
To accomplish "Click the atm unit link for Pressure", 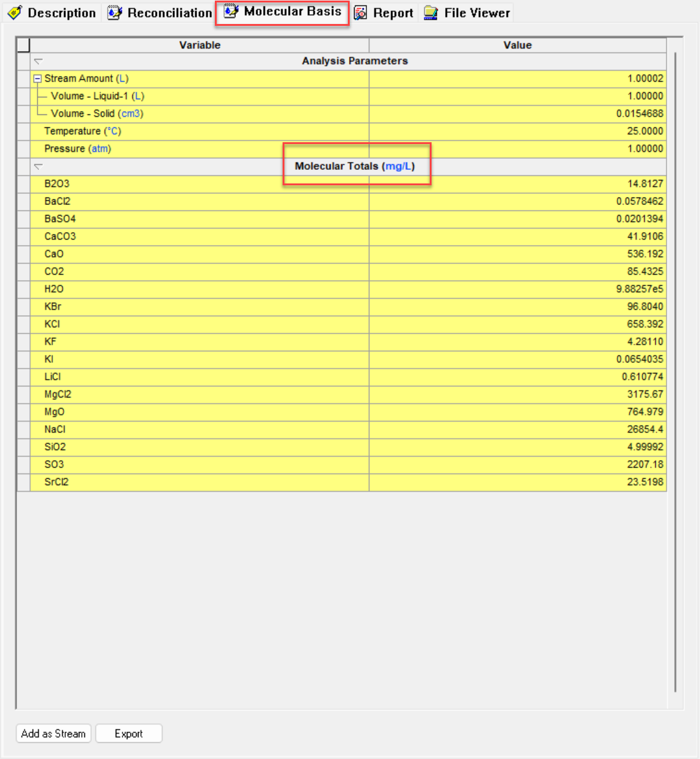I will tap(100, 149).
